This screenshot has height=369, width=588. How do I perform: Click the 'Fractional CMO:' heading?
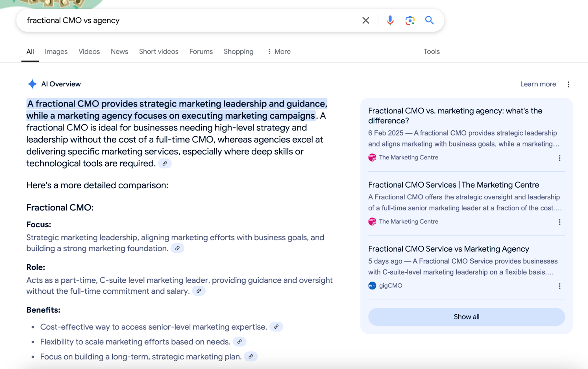coord(60,208)
